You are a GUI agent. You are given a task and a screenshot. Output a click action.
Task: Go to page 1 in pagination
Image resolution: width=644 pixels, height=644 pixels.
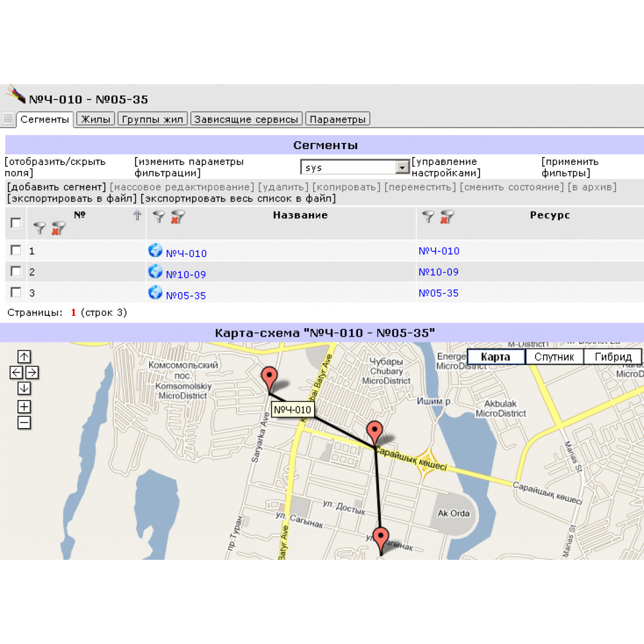coord(73,312)
